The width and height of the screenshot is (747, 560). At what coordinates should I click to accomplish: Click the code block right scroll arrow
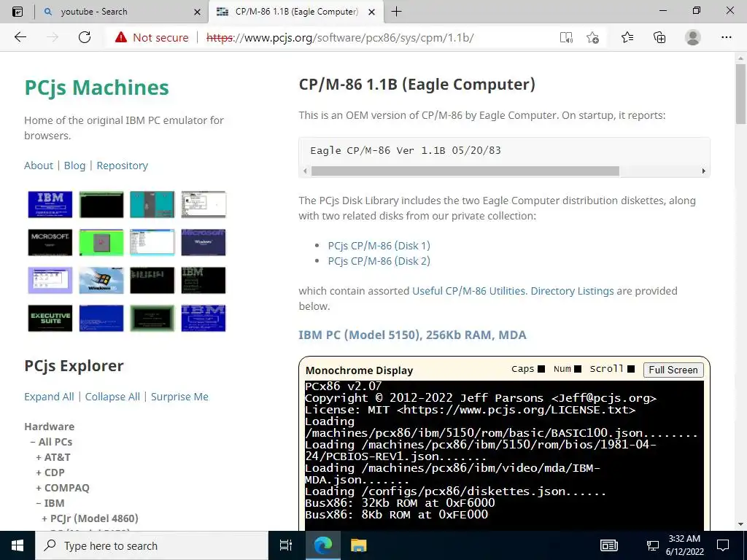[704, 171]
